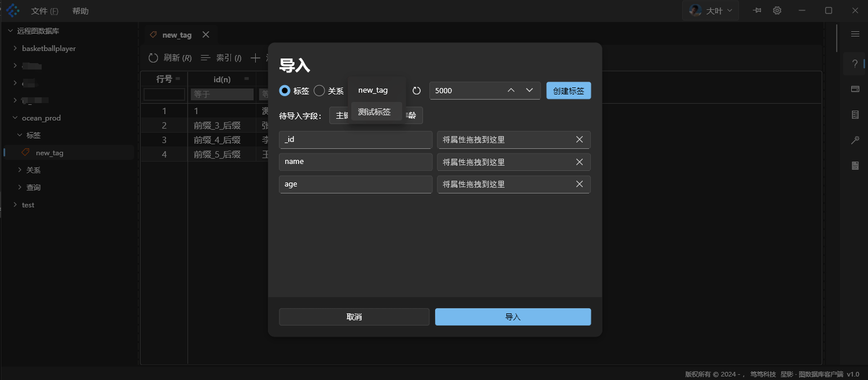Open the 文件 menu

point(45,11)
